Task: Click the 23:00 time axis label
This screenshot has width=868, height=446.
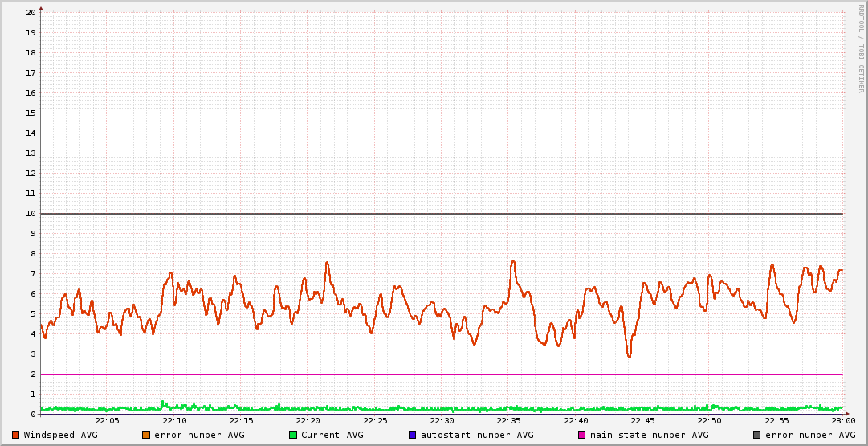Action: coord(842,421)
